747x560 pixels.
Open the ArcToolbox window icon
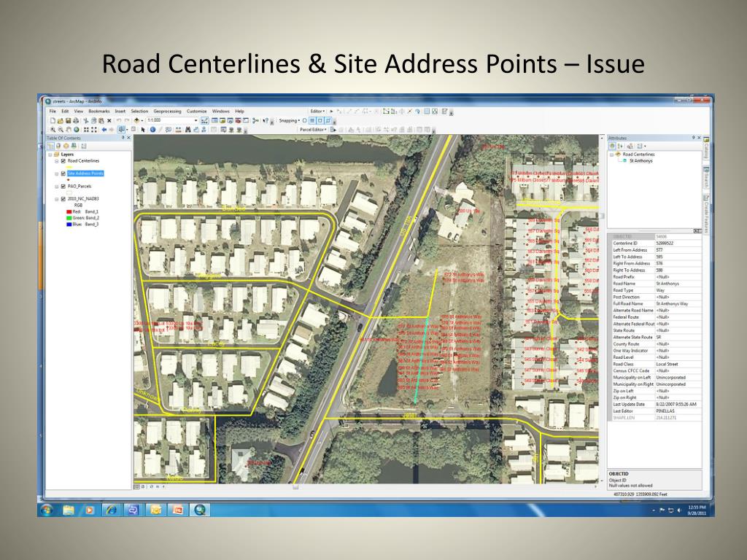tap(238, 121)
